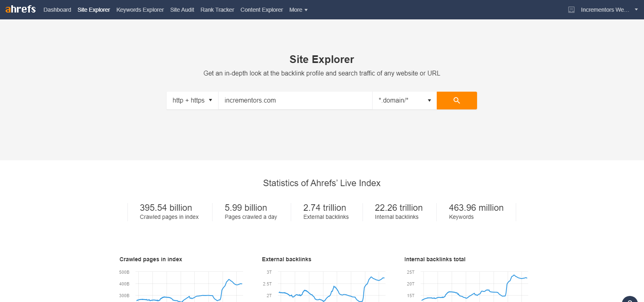Expand the More menu
Screen dimensions: 644x302
coord(298,10)
